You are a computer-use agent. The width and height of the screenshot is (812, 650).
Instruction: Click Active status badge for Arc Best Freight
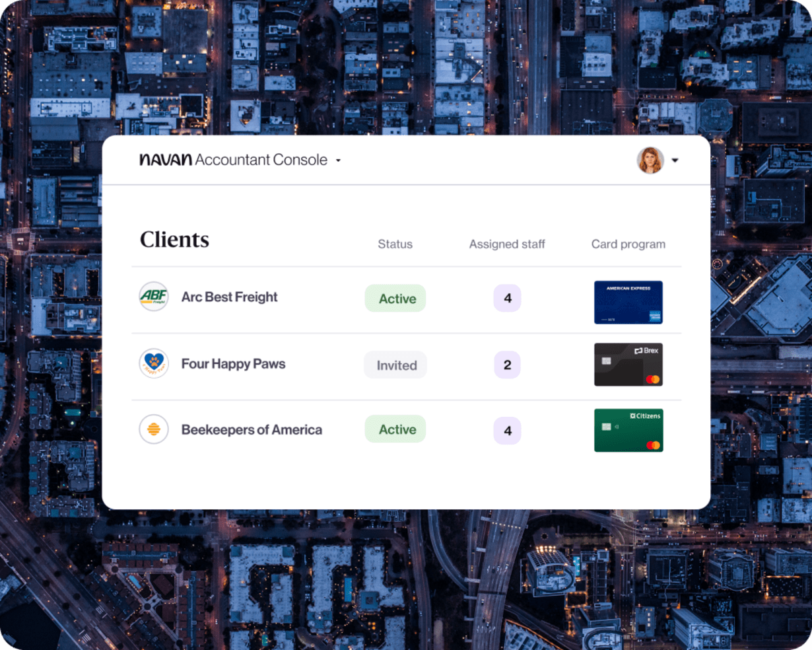pyautogui.click(x=395, y=299)
